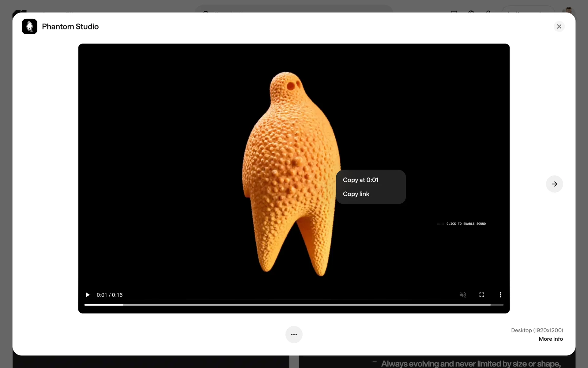Open the More info link
Screen dimensions: 588x368
click(550, 339)
